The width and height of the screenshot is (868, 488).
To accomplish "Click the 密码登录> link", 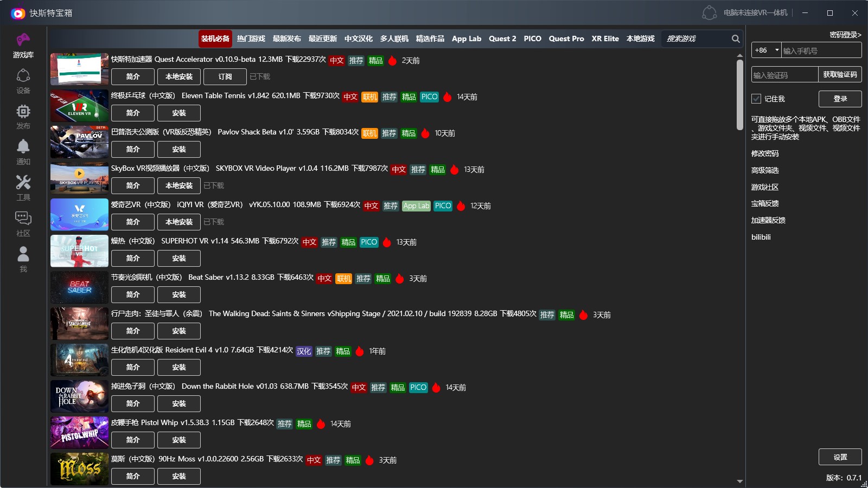I will [845, 35].
